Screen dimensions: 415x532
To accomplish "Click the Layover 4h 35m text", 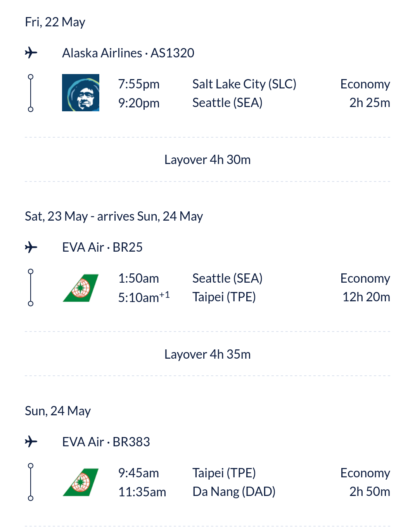I will pos(207,354).
